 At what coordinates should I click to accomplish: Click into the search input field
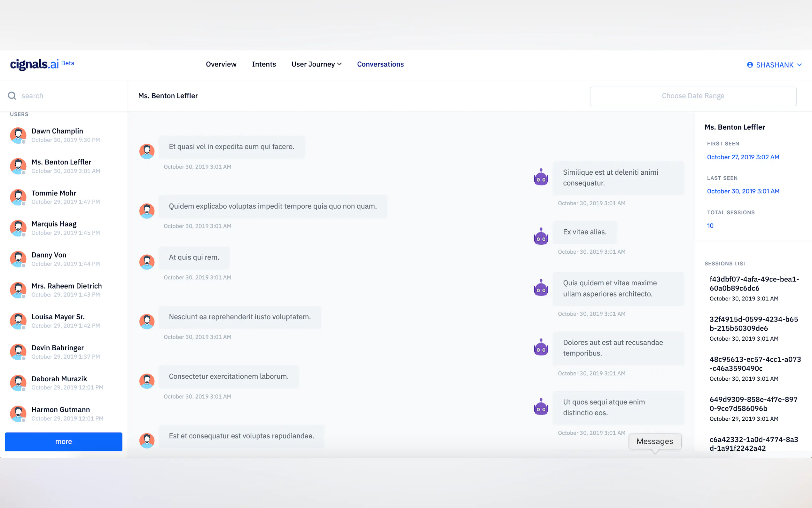tap(67, 96)
